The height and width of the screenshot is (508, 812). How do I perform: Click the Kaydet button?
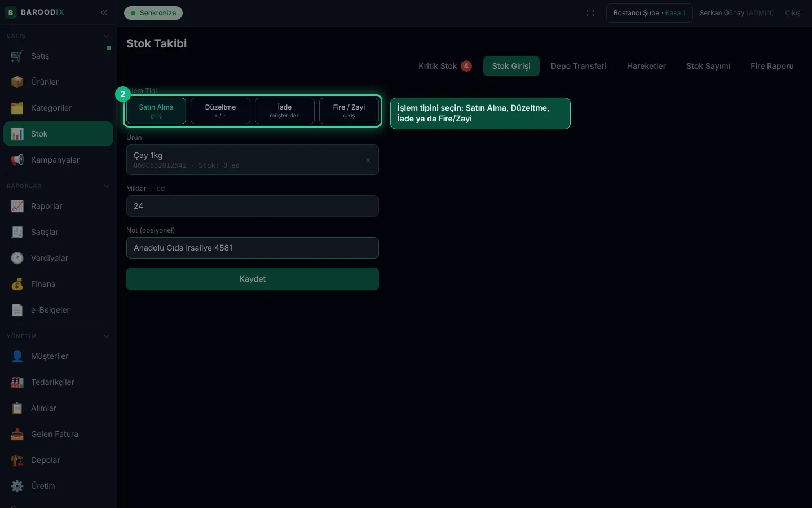253,279
